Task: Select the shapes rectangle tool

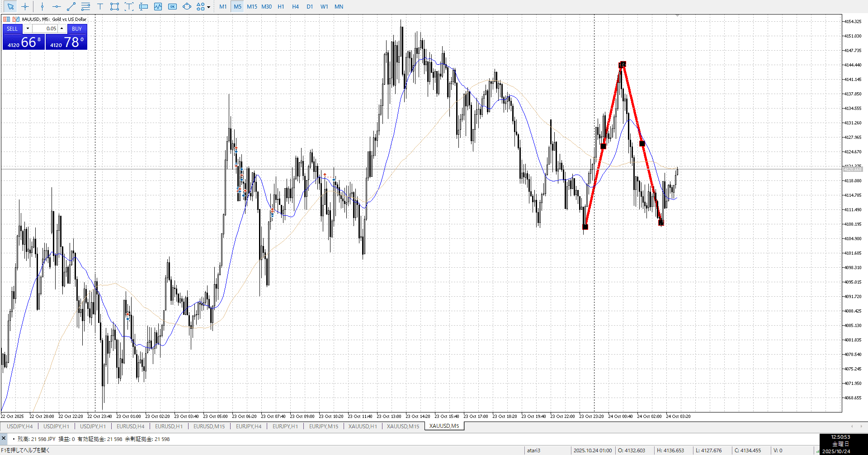Action: pos(114,6)
